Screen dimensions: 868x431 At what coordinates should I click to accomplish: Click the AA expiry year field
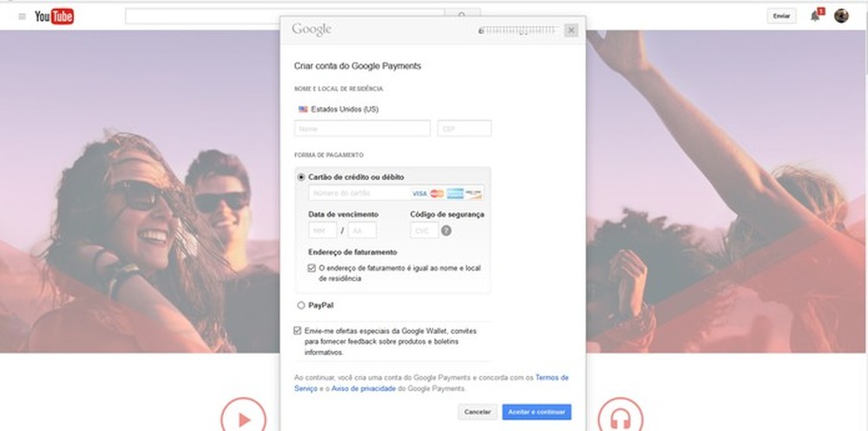click(363, 230)
